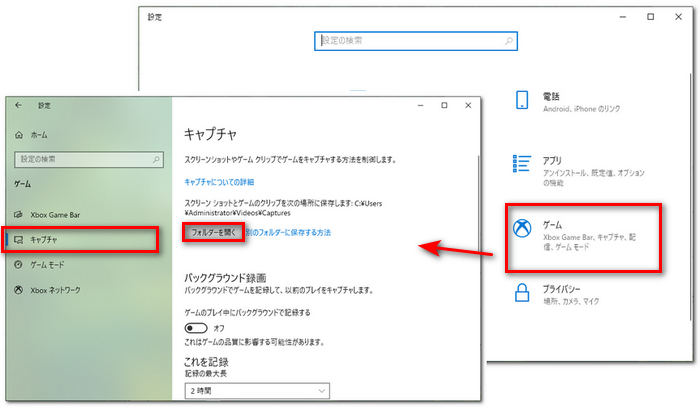This screenshot has height=407, width=700.
Task: Click the フォルダーを開く button
Action: (x=213, y=233)
